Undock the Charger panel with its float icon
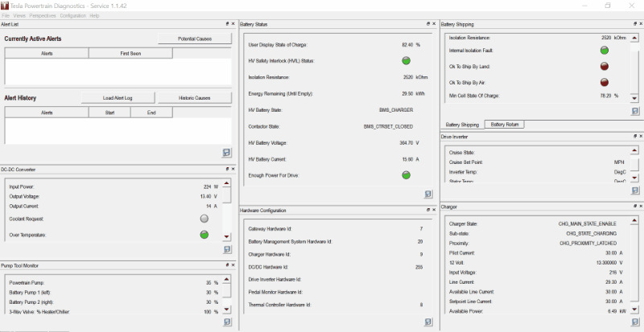This screenshot has height=332, width=644. tap(630, 207)
